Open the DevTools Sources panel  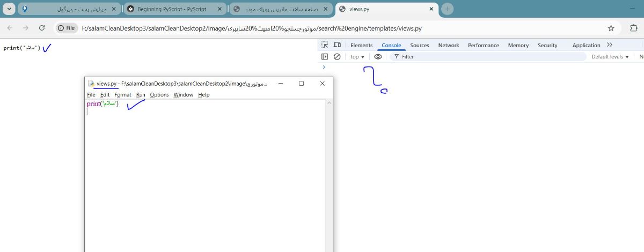(420, 46)
